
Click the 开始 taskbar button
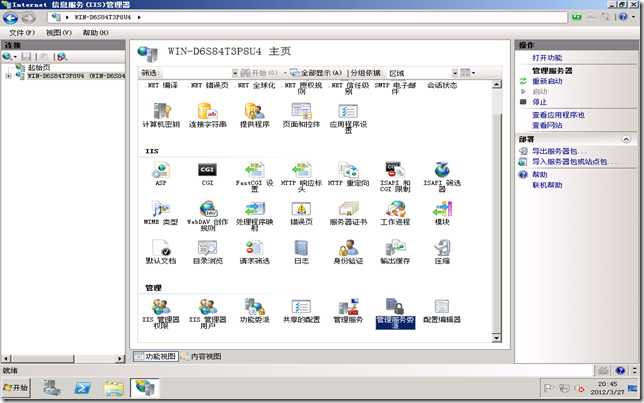(x=16, y=387)
